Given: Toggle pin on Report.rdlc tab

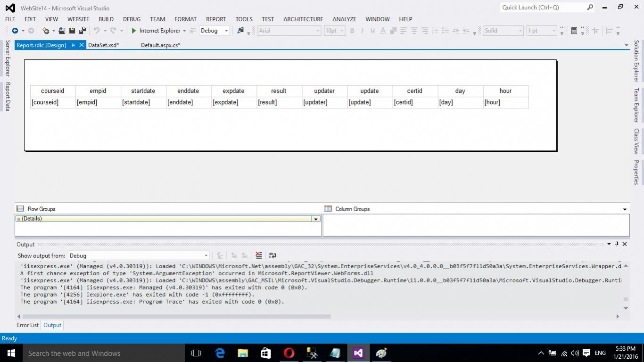Looking at the screenshot, I should pos(73,45).
